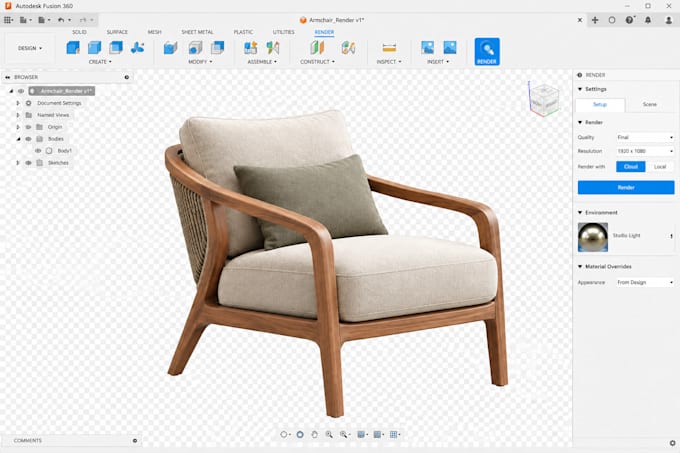Image resolution: width=680 pixels, height=453 pixels.
Task: Select the Pan hand tool
Action: click(314, 434)
